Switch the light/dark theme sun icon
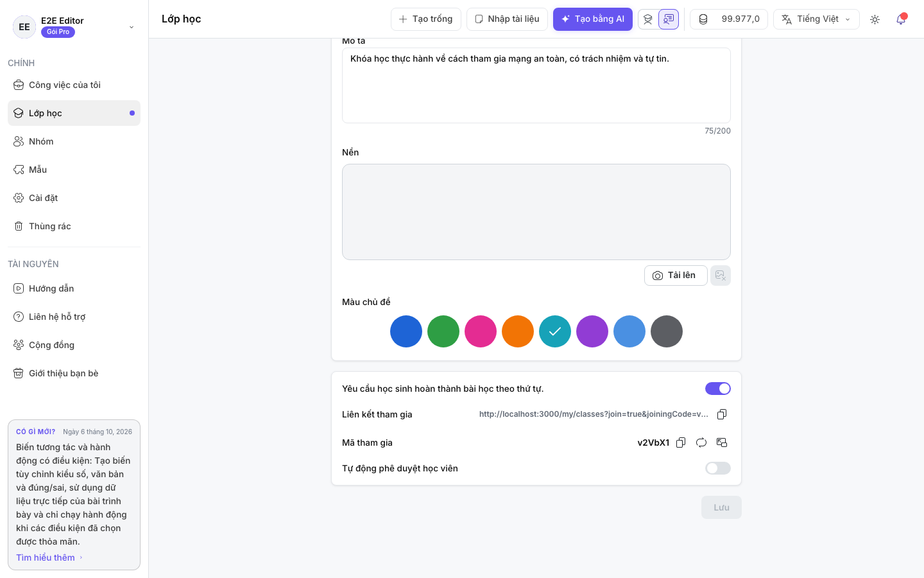Viewport: 924px width, 578px height. 875,19
